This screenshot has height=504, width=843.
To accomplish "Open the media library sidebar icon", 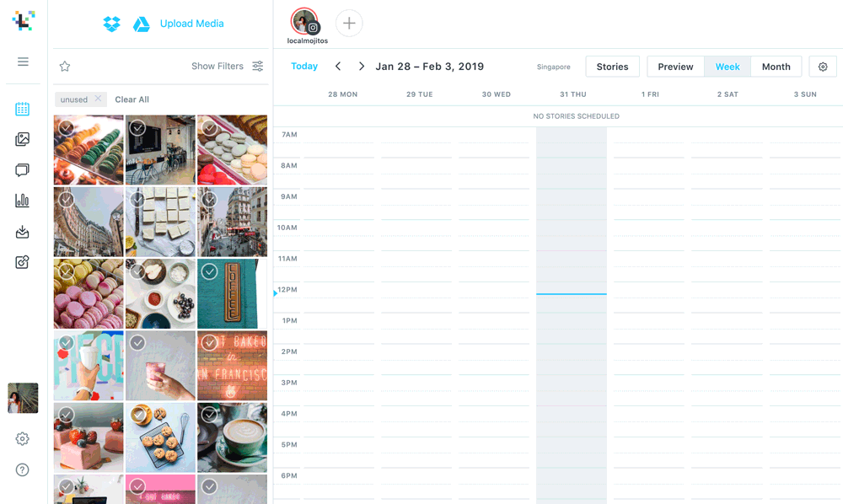I will [x=22, y=140].
